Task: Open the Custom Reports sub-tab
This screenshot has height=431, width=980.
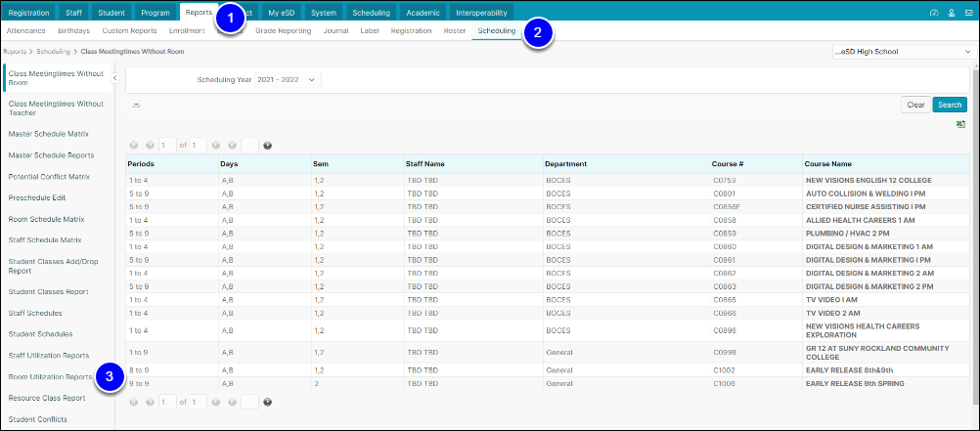Action: [x=129, y=30]
